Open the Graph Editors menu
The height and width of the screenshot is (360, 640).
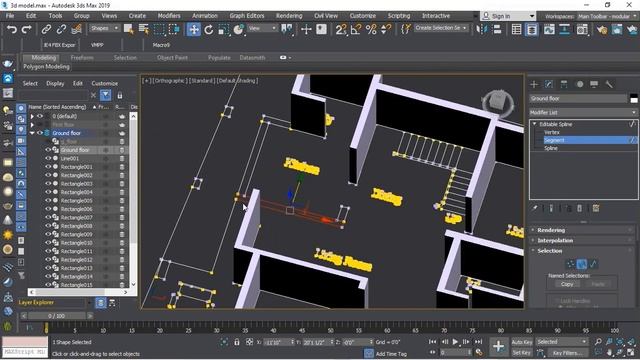247,16
